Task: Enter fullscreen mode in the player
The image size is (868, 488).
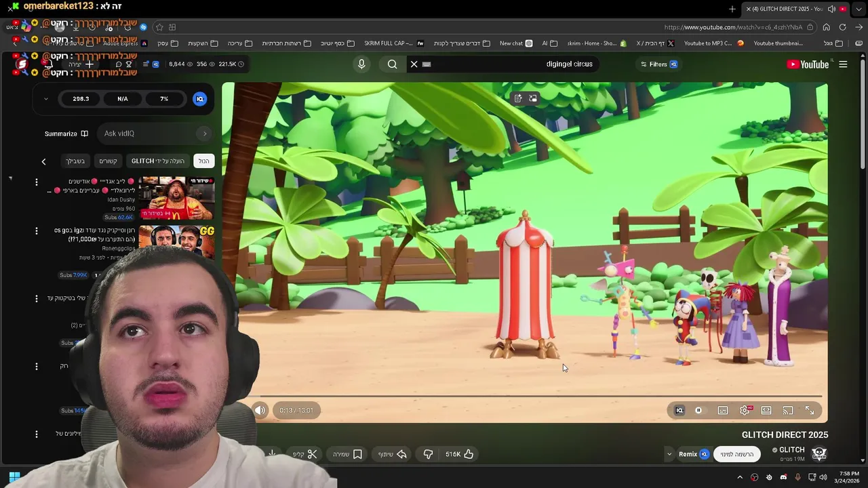Action: [810, 410]
